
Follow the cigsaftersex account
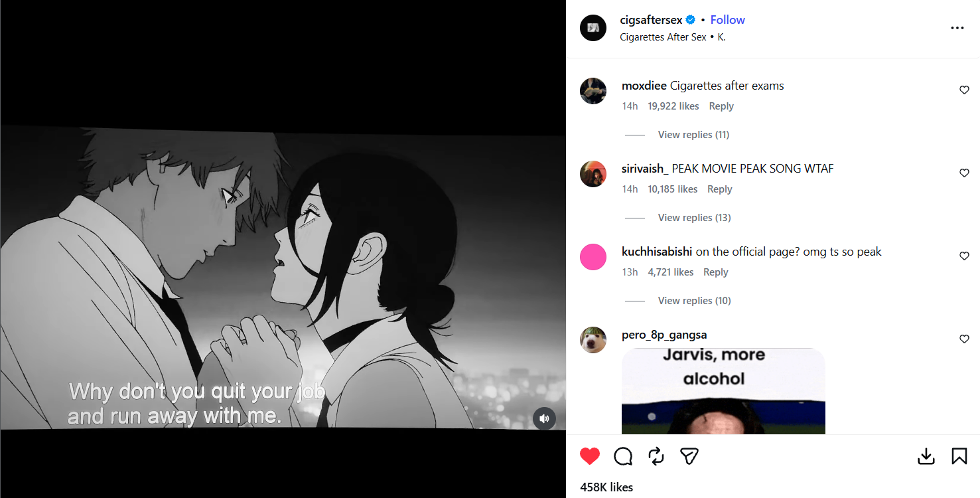727,20
